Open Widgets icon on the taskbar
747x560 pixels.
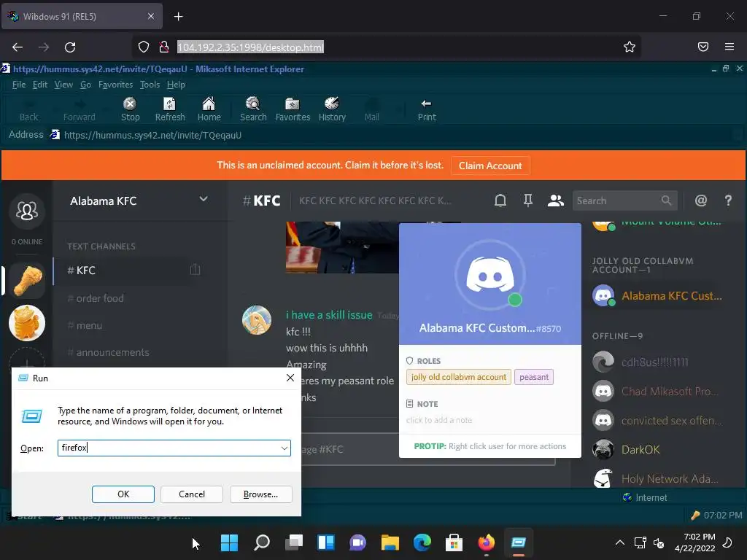coord(326,542)
